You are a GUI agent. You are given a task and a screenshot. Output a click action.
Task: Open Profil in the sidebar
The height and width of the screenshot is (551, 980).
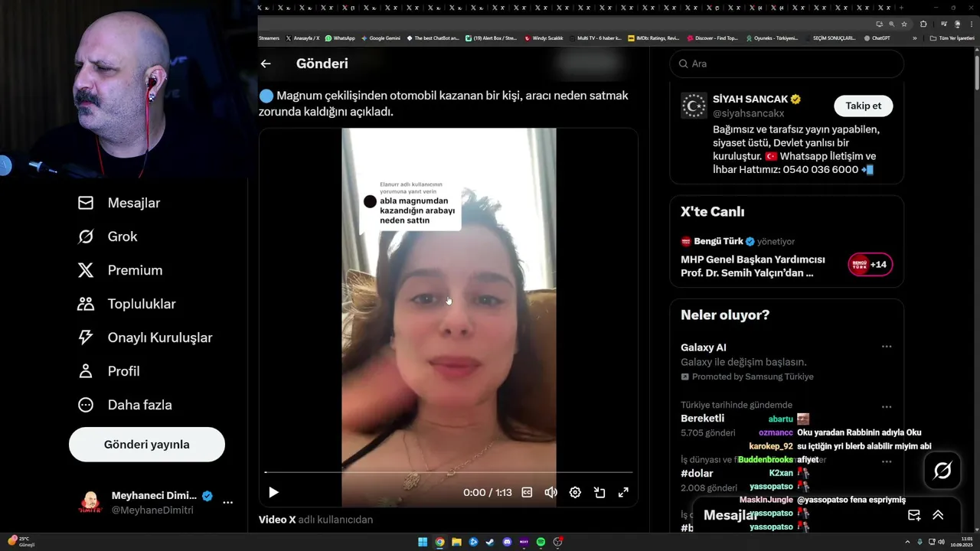(x=109, y=371)
